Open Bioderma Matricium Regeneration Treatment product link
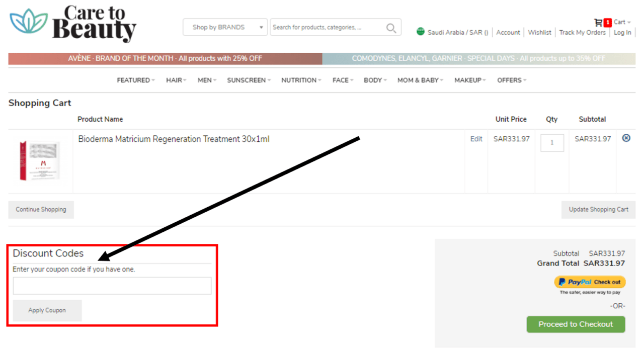The height and width of the screenshot is (356, 644). (x=174, y=139)
